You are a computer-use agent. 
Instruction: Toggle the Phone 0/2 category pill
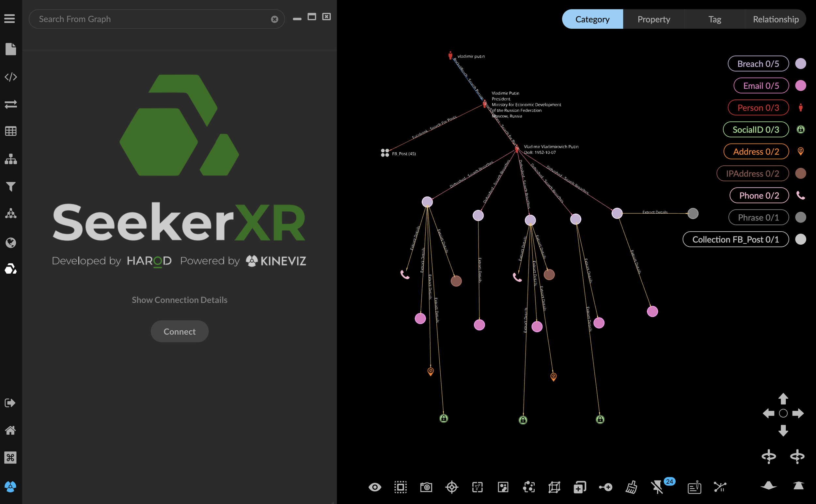(x=759, y=196)
